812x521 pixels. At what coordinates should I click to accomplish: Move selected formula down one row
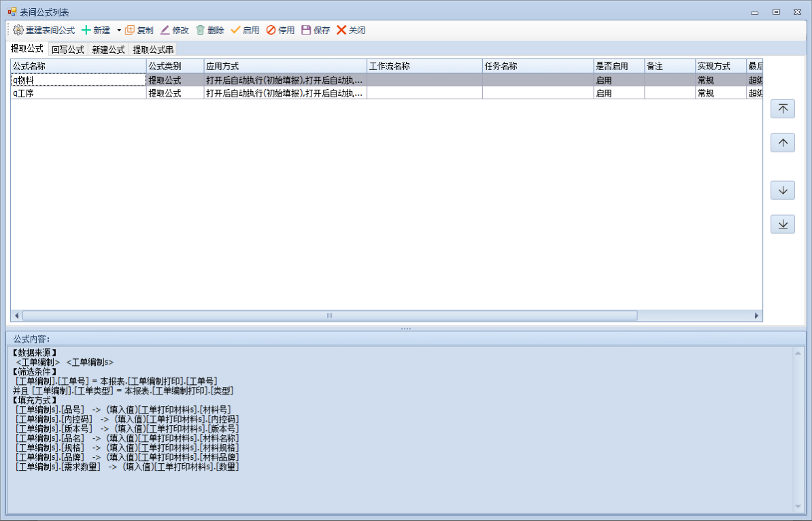782,190
